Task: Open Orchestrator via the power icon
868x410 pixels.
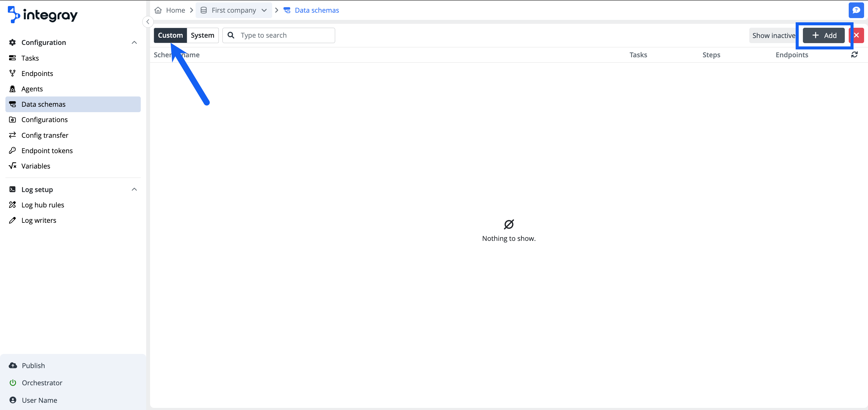Action: tap(12, 383)
